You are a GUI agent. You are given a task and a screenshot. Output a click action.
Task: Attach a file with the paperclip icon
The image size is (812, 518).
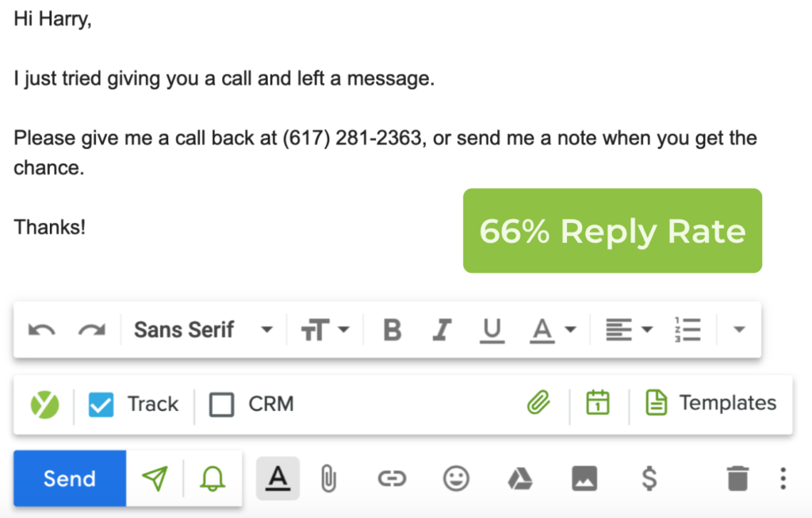(x=328, y=478)
